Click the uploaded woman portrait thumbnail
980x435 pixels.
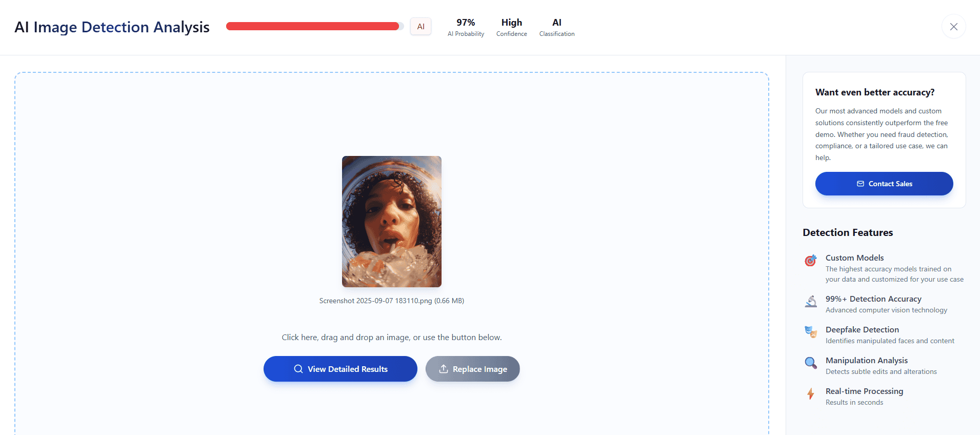(392, 222)
